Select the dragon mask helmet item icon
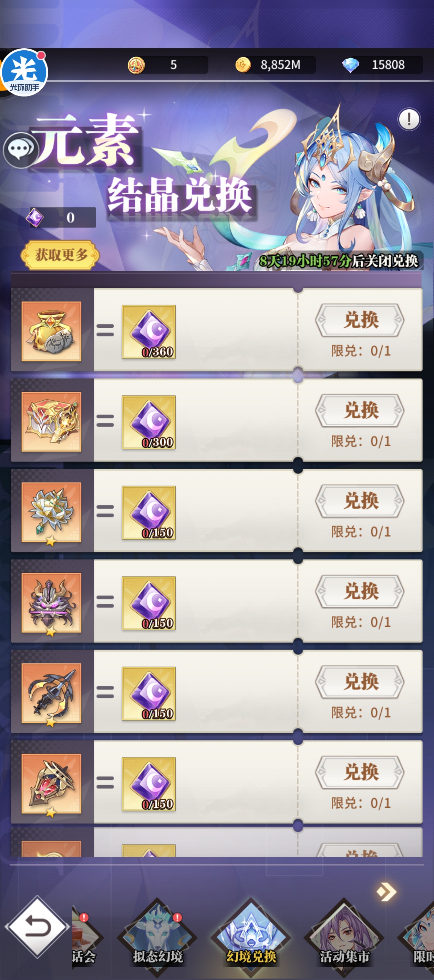 tap(51, 603)
